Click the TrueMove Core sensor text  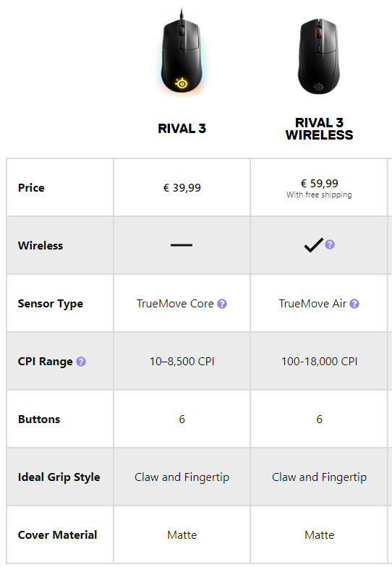click(x=175, y=304)
